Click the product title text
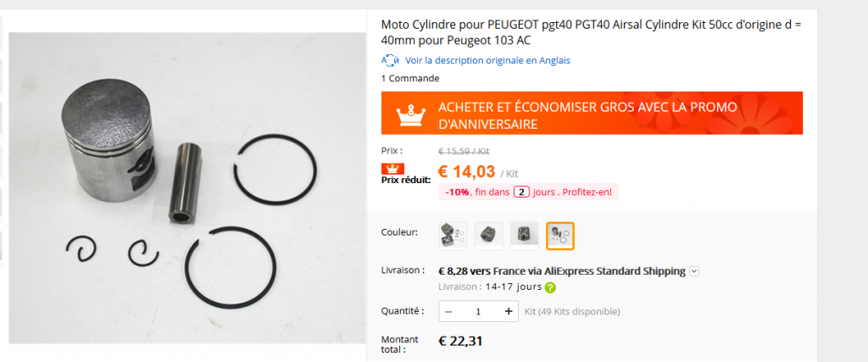Viewport: 868px width, 362px height. pos(591,33)
